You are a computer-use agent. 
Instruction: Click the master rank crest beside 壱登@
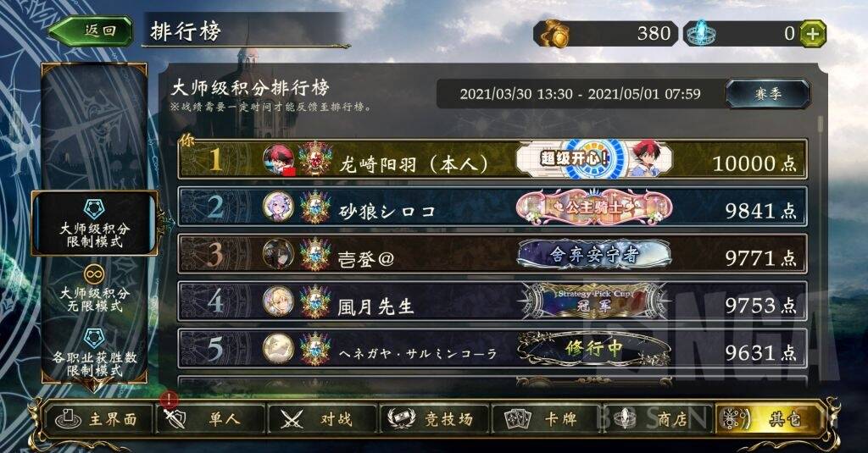click(x=315, y=254)
